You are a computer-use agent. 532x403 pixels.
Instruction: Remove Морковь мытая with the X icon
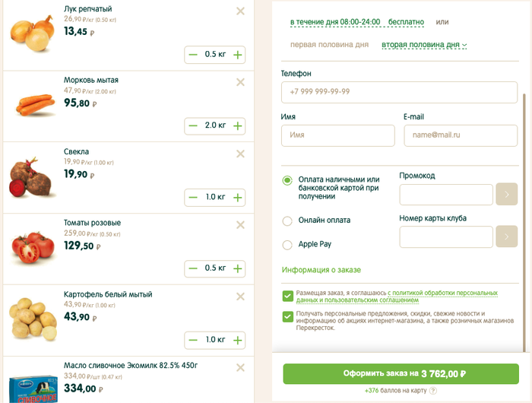coord(240,82)
